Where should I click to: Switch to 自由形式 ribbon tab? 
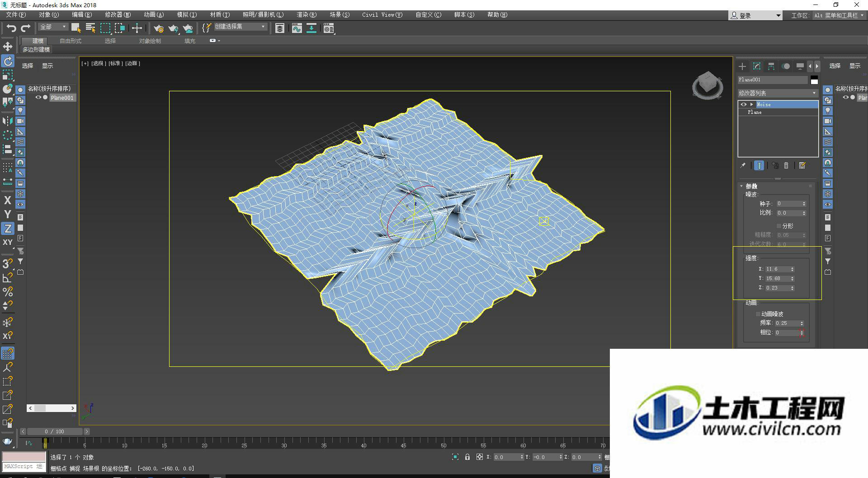pos(71,41)
